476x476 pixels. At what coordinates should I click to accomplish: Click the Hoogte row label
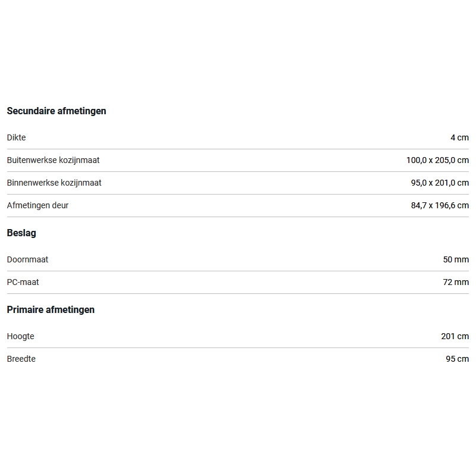(21, 336)
